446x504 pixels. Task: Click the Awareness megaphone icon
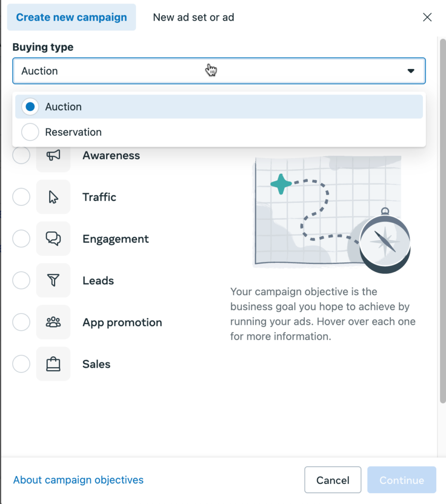pos(53,156)
